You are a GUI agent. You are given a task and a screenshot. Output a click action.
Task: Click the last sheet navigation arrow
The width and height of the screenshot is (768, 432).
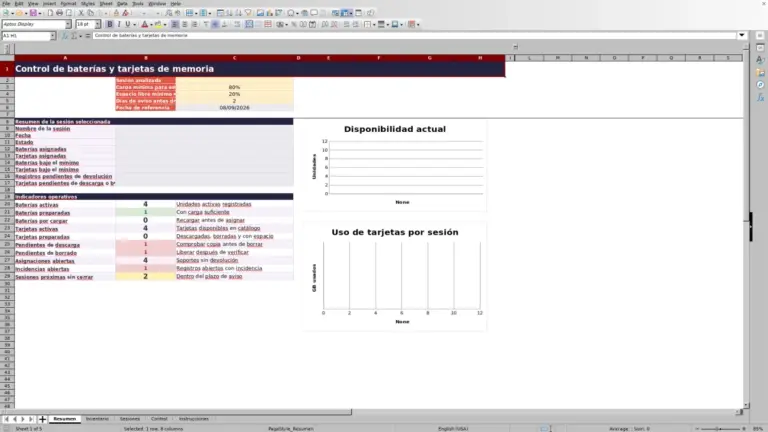(31, 419)
